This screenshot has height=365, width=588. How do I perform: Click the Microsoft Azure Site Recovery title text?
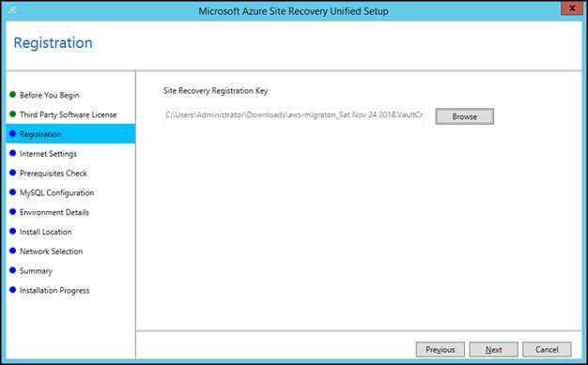pos(294,11)
